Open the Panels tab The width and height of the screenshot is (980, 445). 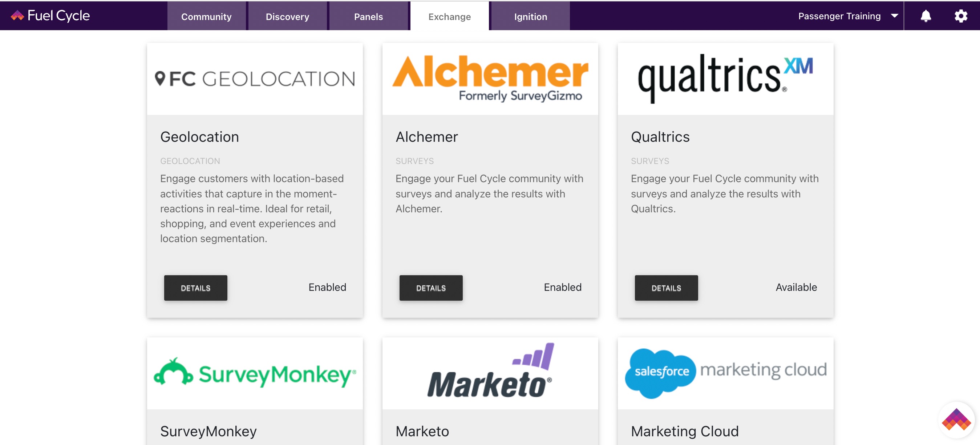[x=368, y=16]
